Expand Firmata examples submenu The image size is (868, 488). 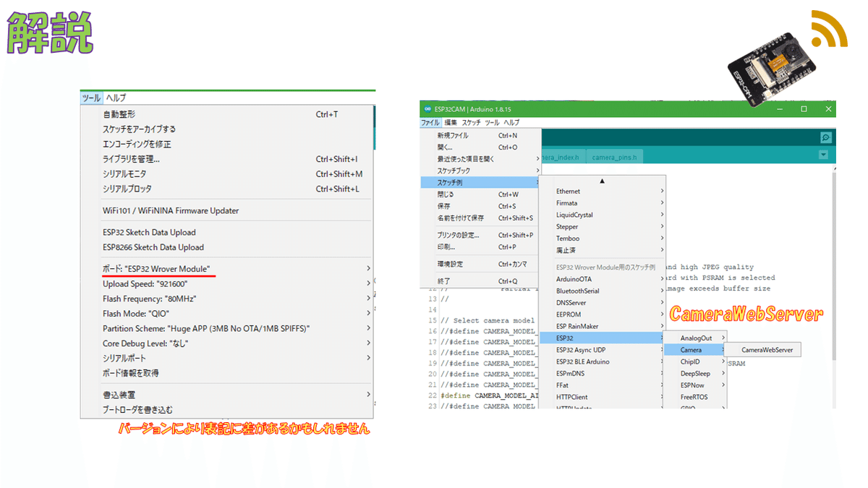pos(602,203)
